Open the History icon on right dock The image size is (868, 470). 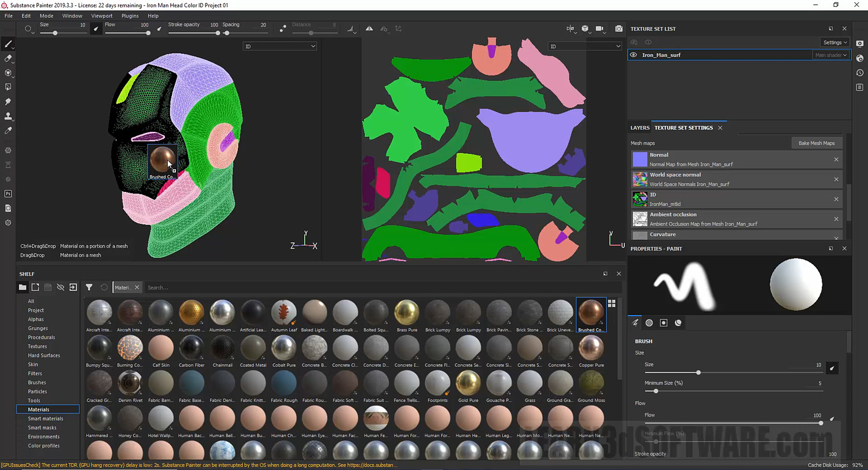[x=859, y=73]
